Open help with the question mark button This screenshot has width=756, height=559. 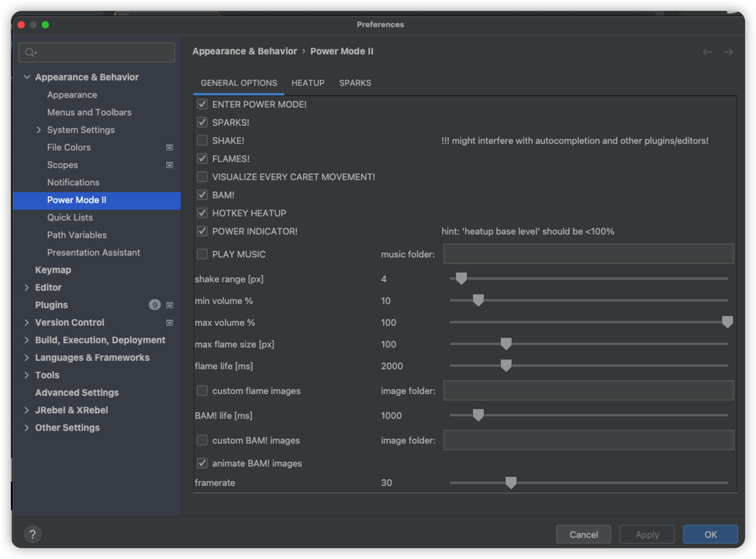[x=32, y=534]
